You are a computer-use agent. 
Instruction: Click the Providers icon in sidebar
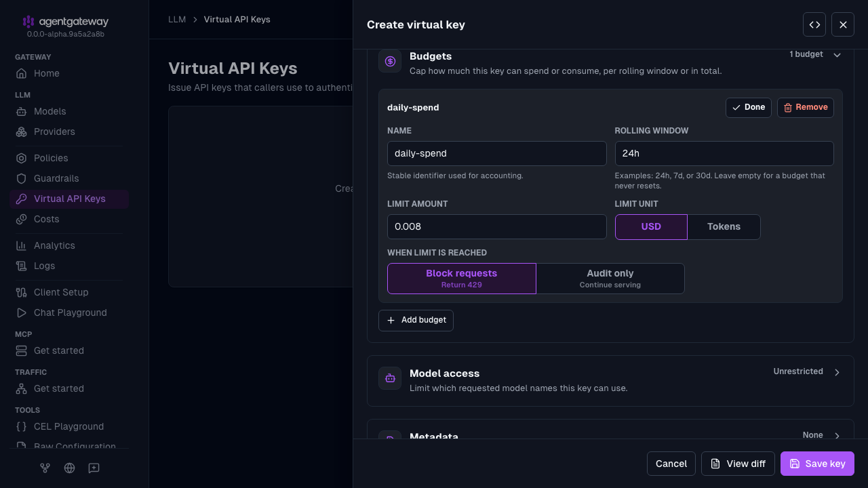[22, 131]
